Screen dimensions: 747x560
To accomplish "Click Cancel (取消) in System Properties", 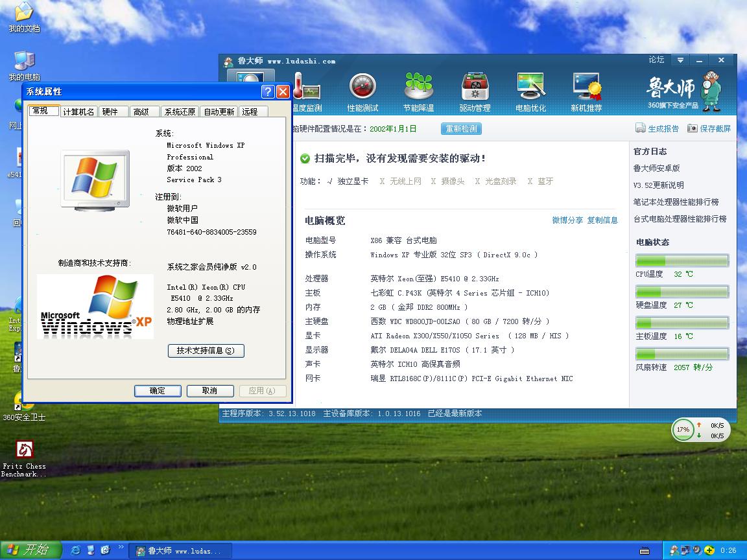I will click(210, 391).
